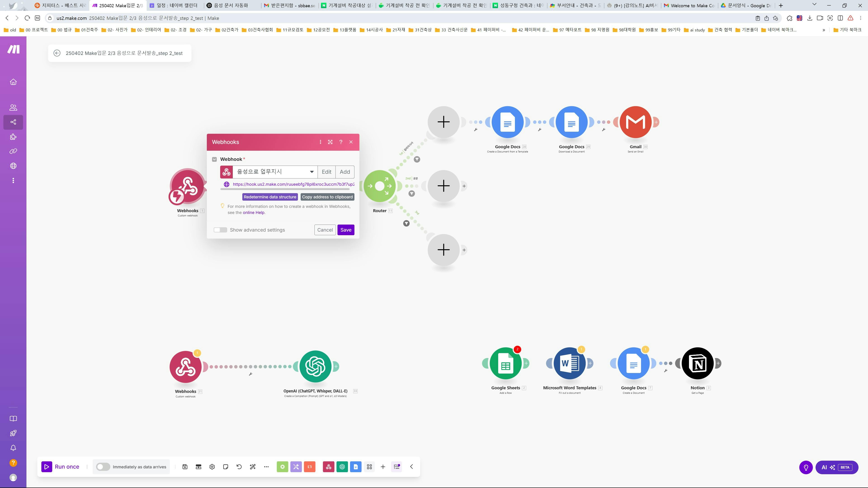
Task: Open the notes sticky icon in toolbar
Action: pyautogui.click(x=225, y=467)
